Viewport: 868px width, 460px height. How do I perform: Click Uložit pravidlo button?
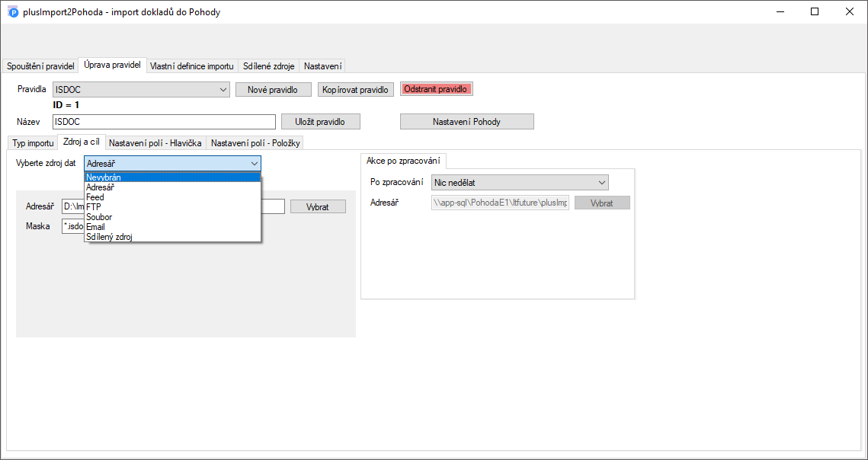(321, 122)
